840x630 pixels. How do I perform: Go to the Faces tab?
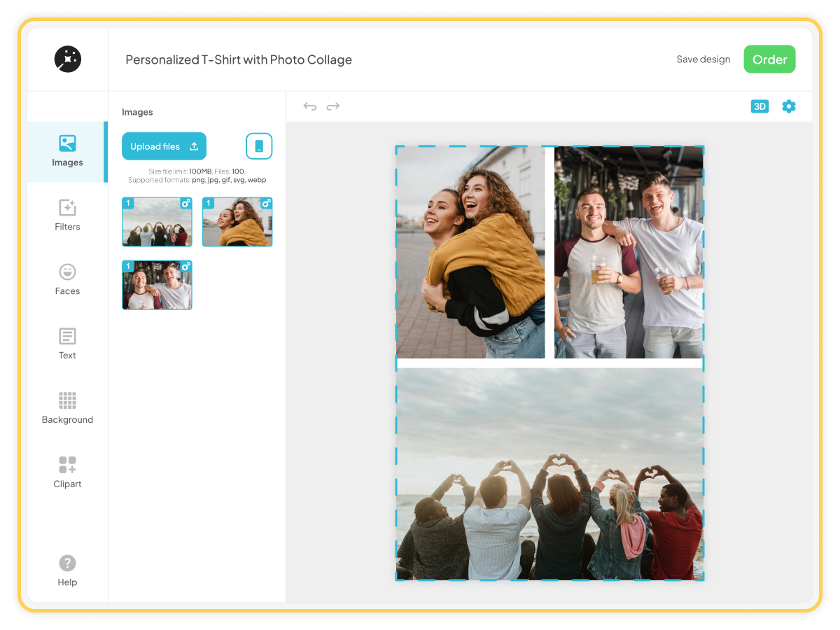click(67, 280)
